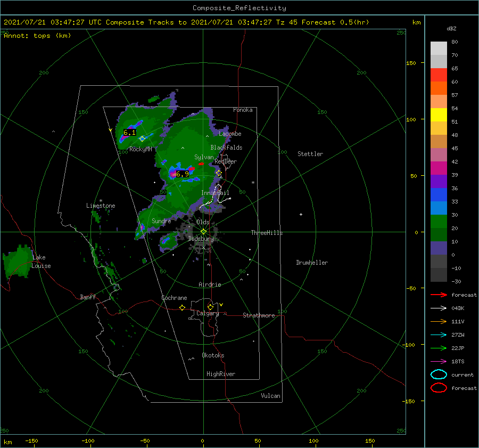Click the Annot: tops (km) label
Image resolution: width=479 pixels, height=448 pixels.
(37, 36)
